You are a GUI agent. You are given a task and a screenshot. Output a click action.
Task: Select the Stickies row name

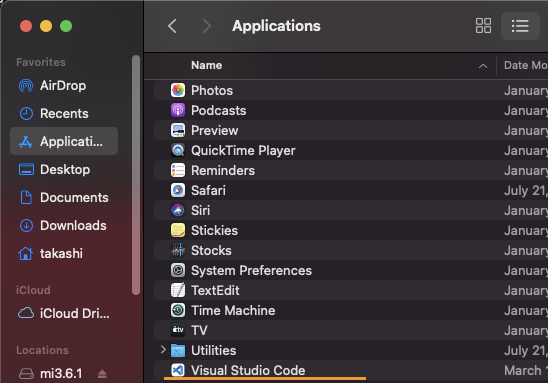[214, 230]
